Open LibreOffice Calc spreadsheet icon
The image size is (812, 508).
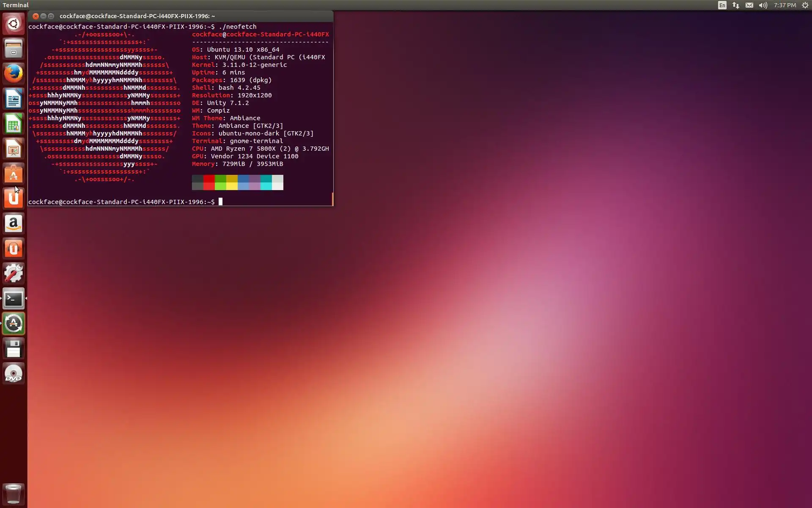point(14,124)
